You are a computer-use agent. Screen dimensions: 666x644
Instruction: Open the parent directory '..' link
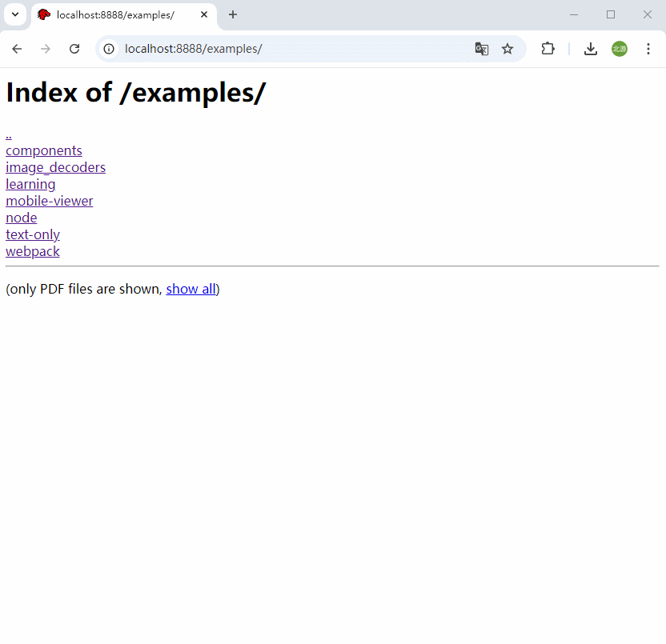pyautogui.click(x=9, y=134)
